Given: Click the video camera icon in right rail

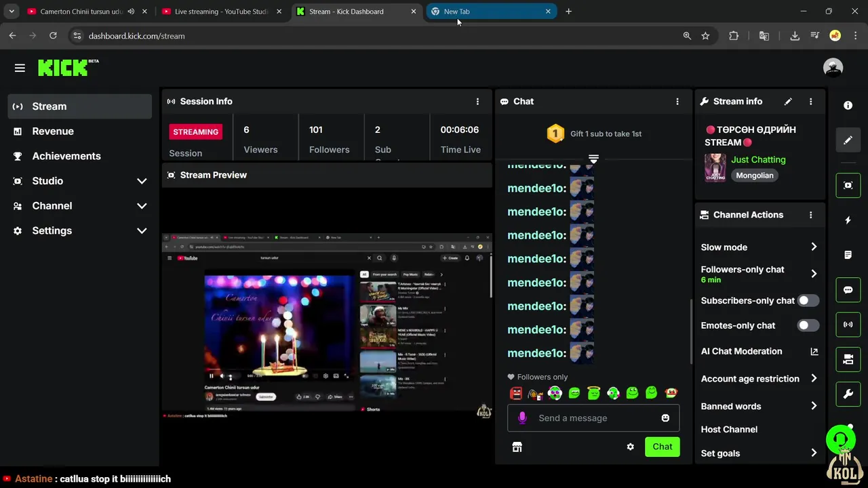Looking at the screenshot, I should coord(848,359).
